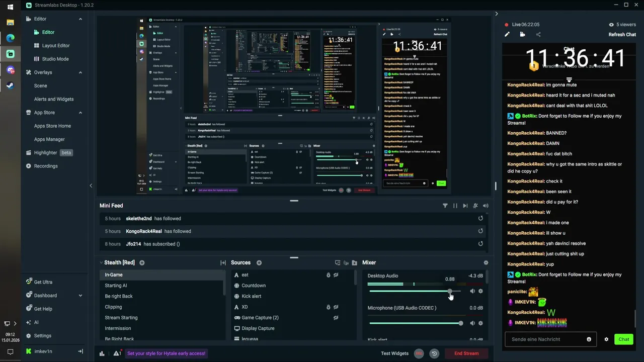
Task: Click the green Chat send button
Action: [624, 339]
